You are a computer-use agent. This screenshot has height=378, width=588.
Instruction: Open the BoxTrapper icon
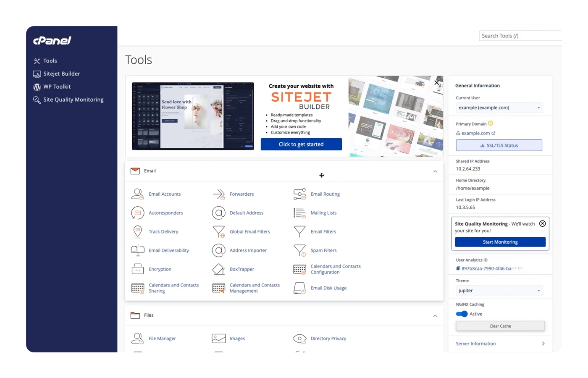tap(218, 269)
